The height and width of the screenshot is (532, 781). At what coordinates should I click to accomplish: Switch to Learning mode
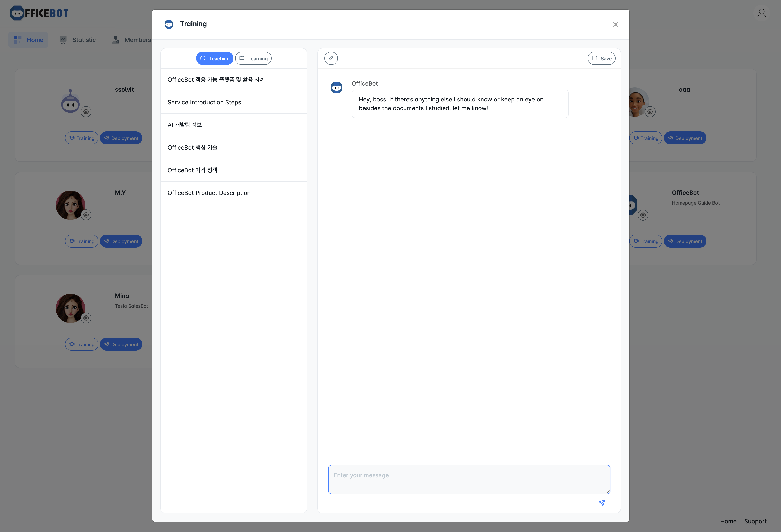click(x=253, y=58)
